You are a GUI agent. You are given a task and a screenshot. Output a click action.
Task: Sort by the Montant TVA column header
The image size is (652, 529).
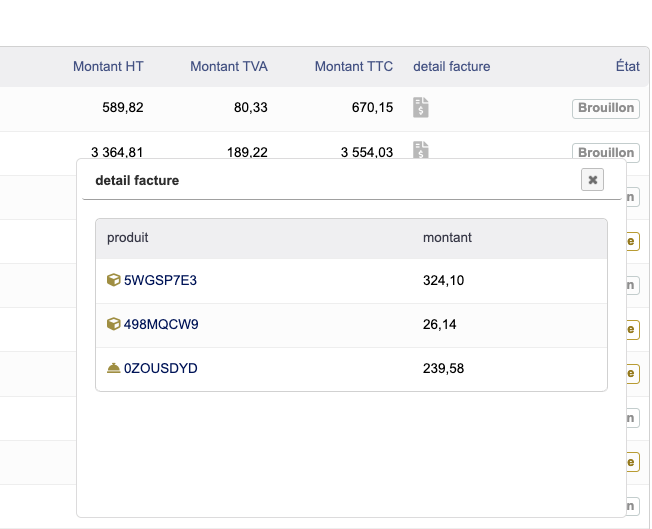(229, 66)
